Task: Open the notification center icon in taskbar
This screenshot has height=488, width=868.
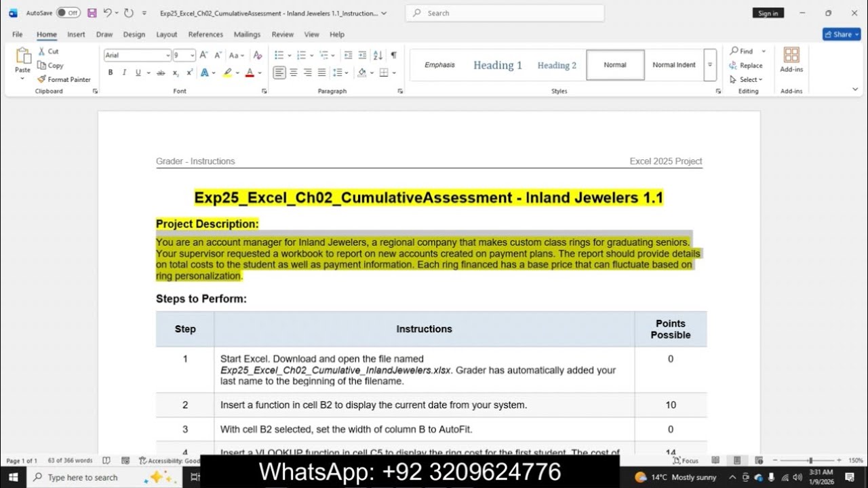Action: click(850, 477)
